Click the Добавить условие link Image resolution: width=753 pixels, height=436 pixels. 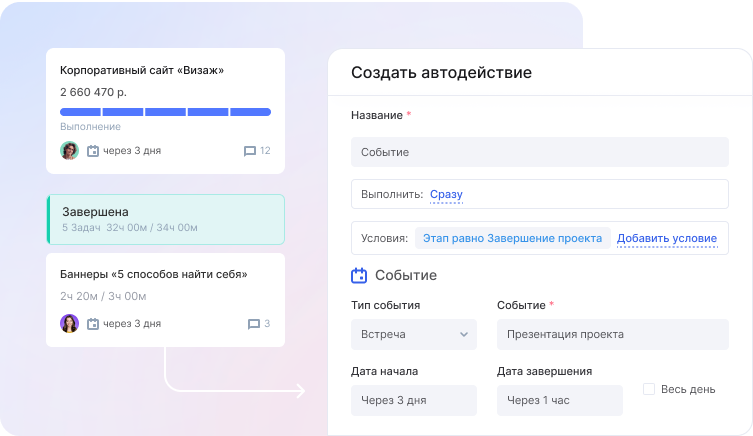pos(666,238)
